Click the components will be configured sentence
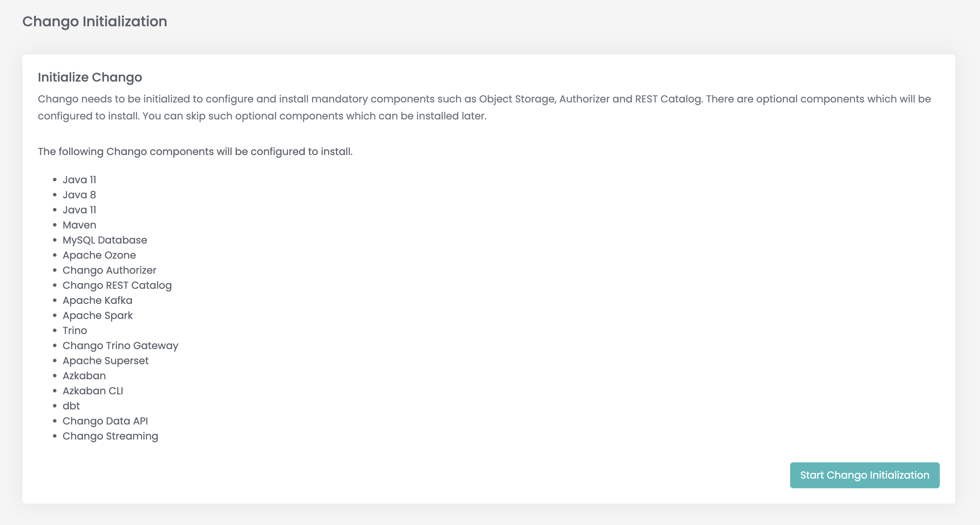The height and width of the screenshot is (525, 980). (x=195, y=152)
